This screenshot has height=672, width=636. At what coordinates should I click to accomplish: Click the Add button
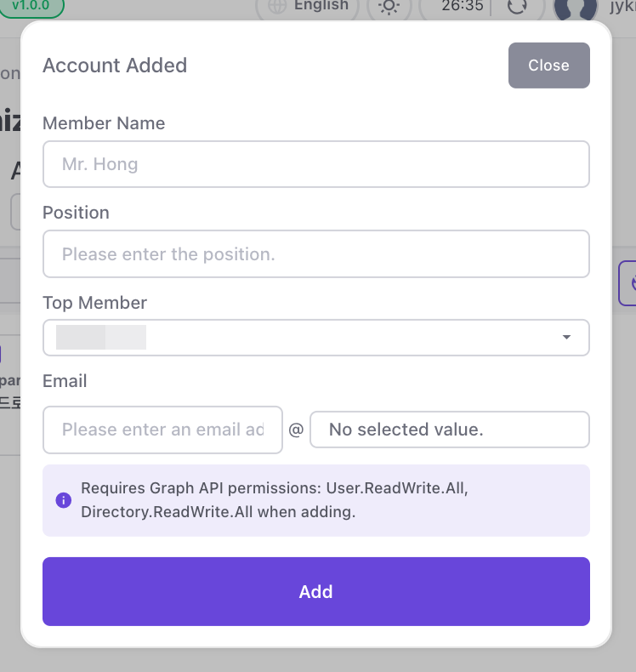tap(315, 591)
